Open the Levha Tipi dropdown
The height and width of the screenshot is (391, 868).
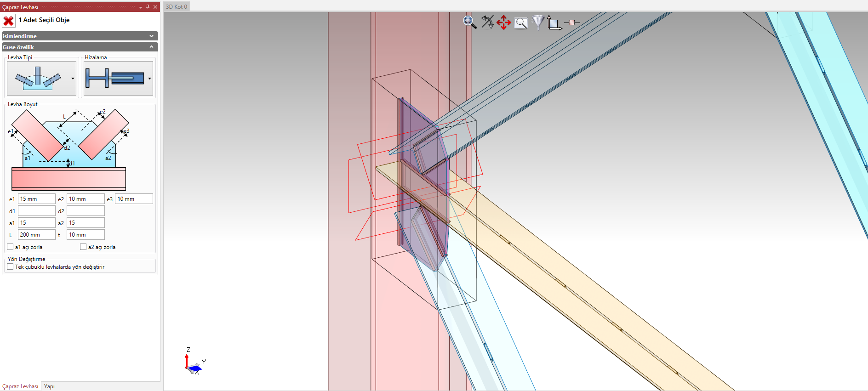pos(73,79)
